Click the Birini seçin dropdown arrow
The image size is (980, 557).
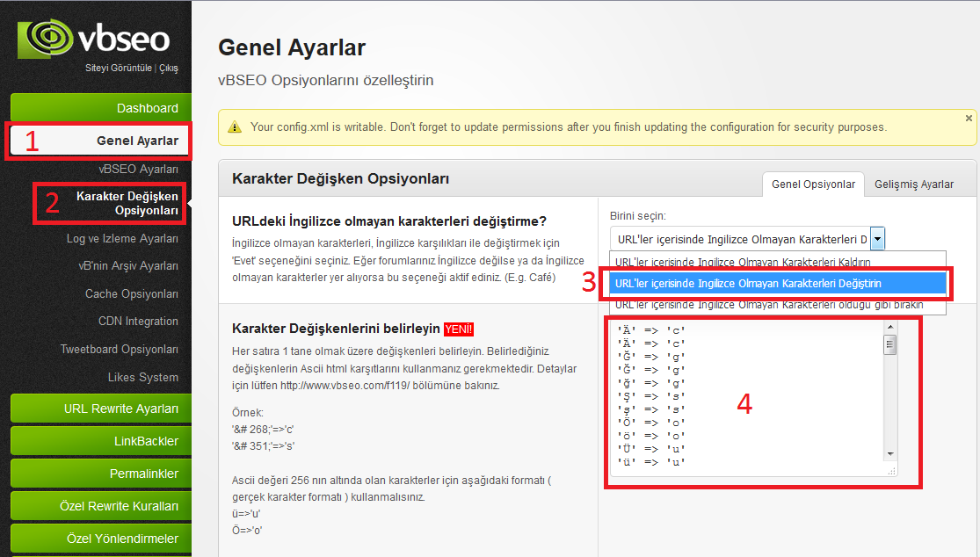click(877, 239)
